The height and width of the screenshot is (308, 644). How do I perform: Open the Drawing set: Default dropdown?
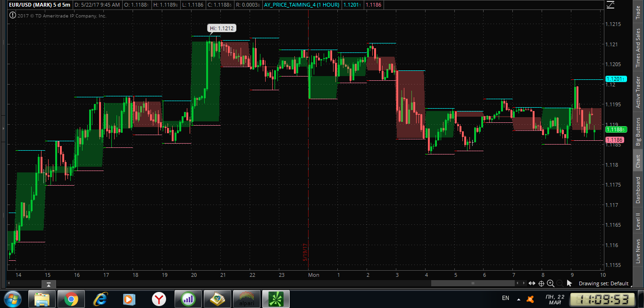click(x=603, y=283)
